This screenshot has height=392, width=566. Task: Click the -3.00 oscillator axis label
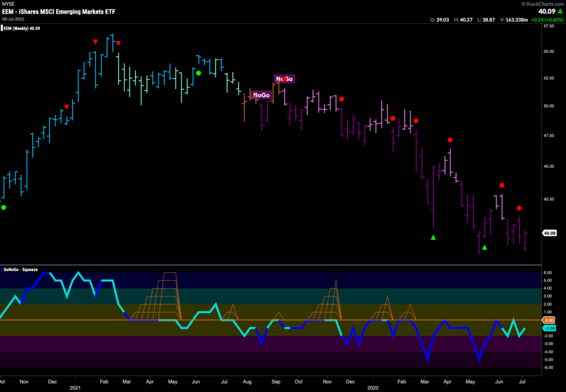pos(547,343)
